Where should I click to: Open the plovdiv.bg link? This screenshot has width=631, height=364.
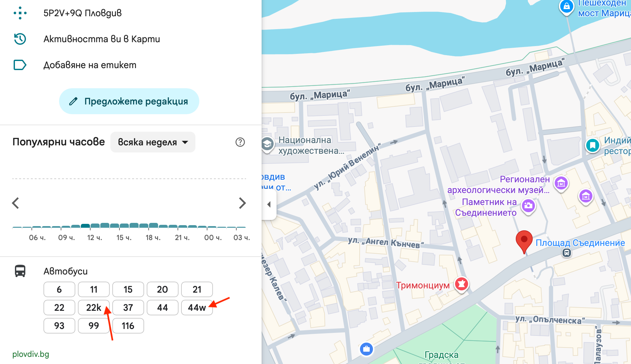click(31, 354)
